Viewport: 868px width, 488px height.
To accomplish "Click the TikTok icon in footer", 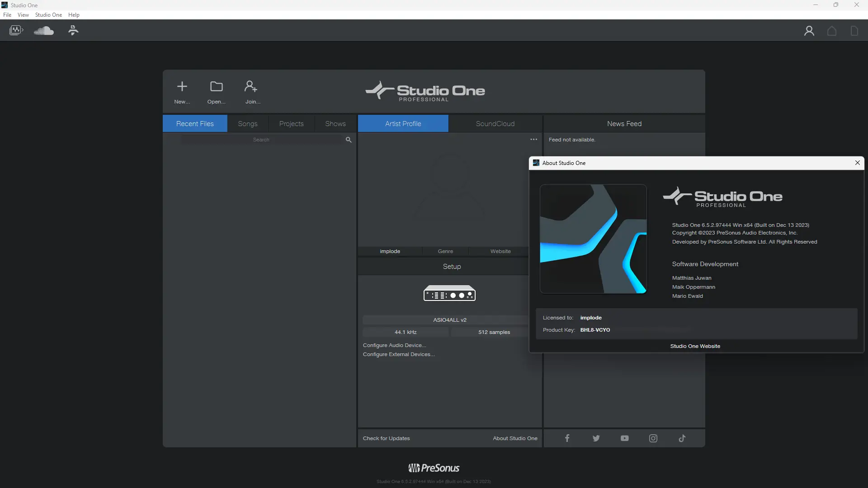I will 682,438.
